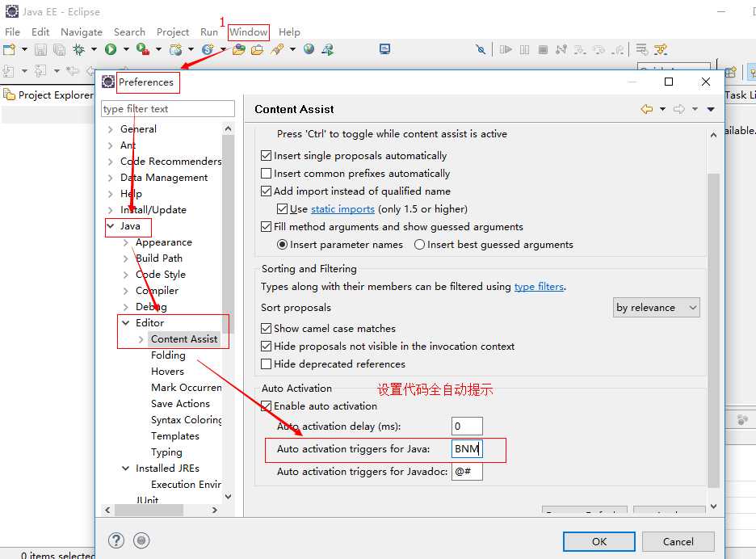This screenshot has width=756, height=559.
Task: Click the blue monitor console icon
Action: coord(384,49)
